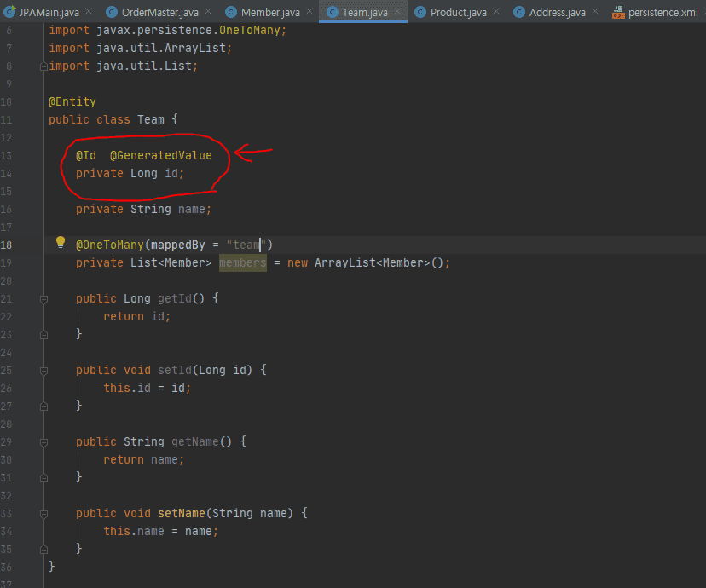
Task: Click the getId method name
Action: (x=175, y=299)
